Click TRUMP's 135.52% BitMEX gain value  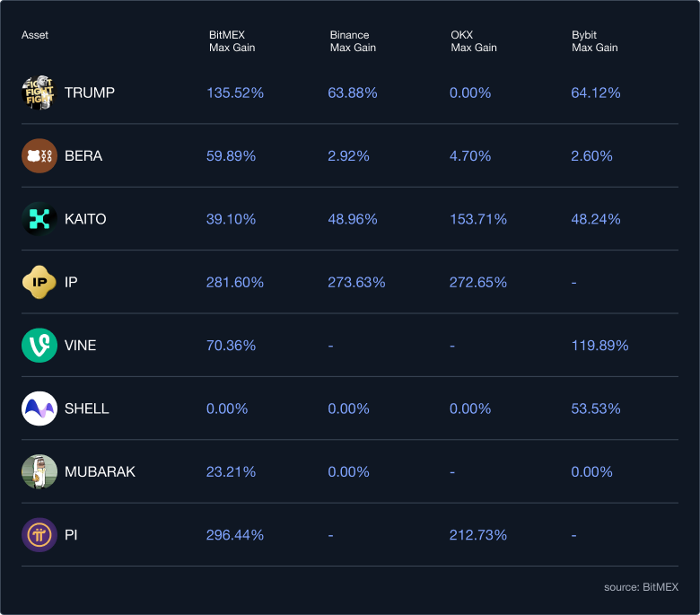point(235,92)
